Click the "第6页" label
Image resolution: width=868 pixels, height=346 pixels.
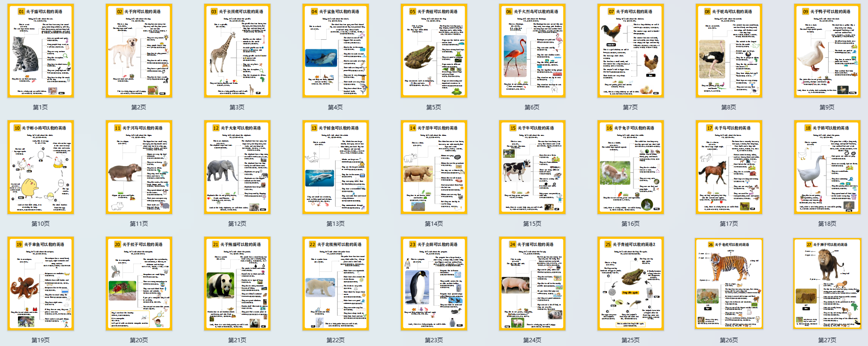532,107
